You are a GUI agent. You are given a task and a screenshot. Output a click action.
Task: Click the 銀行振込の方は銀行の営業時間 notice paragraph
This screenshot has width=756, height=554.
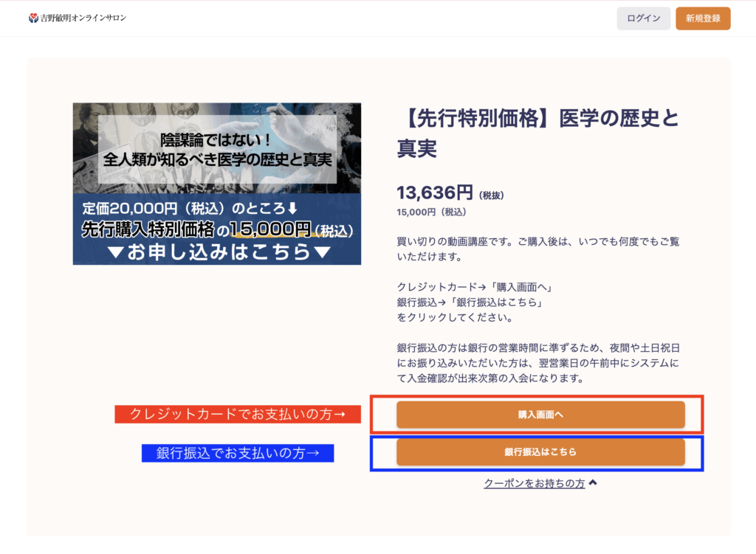[537, 363]
